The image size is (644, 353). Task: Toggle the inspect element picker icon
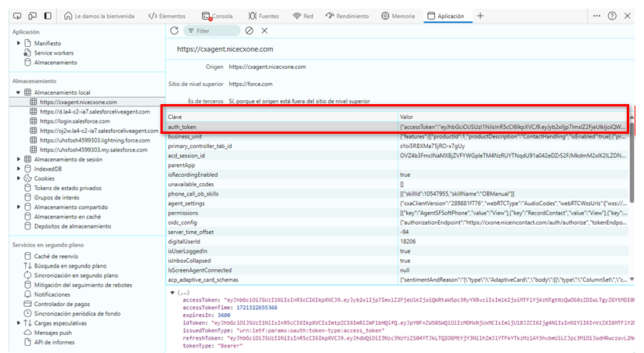(17, 16)
